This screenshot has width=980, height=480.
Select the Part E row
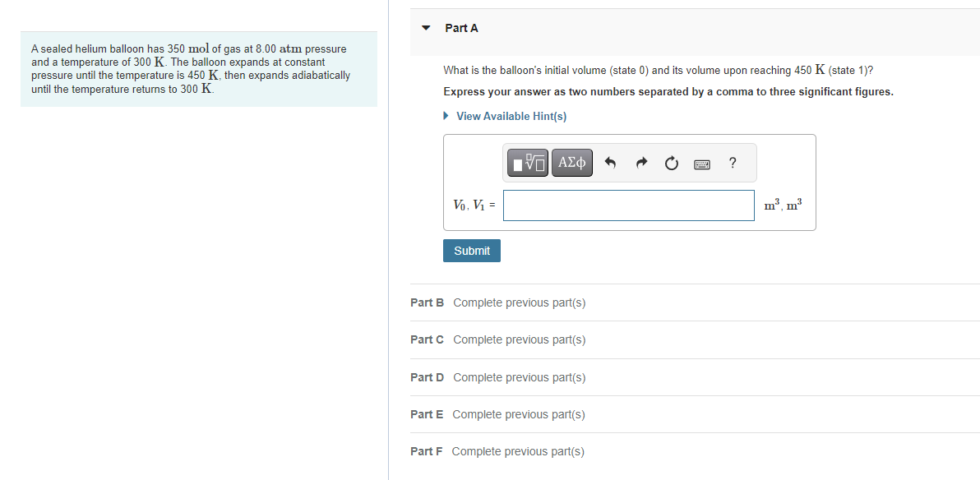click(498, 414)
